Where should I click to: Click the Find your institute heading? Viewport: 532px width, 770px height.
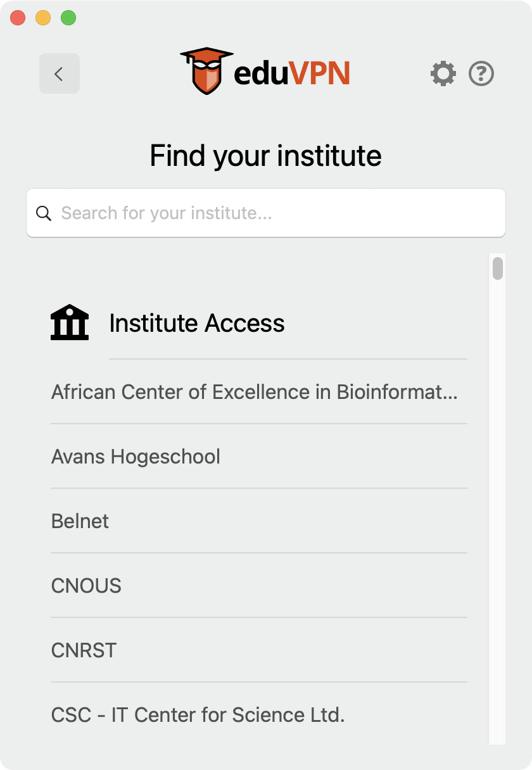click(265, 156)
